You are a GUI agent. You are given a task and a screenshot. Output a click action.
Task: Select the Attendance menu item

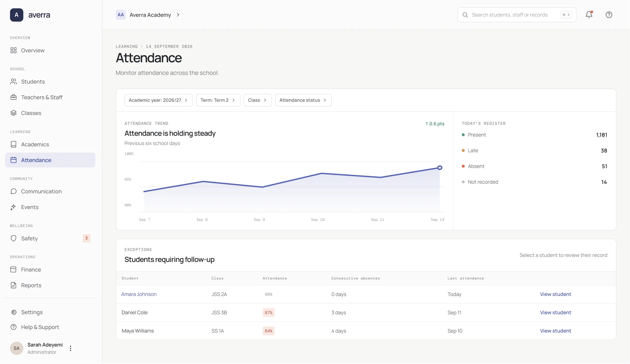tap(50, 160)
